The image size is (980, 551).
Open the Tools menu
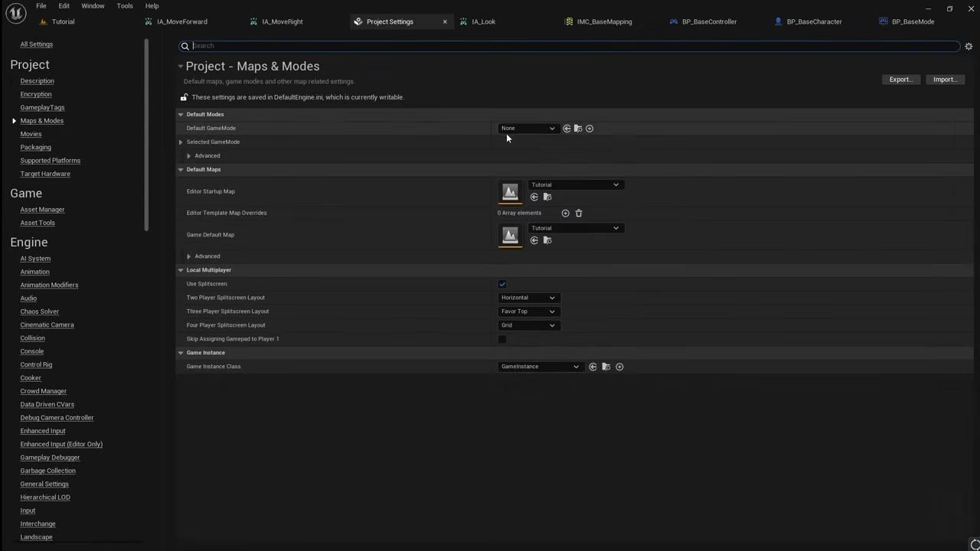tap(125, 6)
